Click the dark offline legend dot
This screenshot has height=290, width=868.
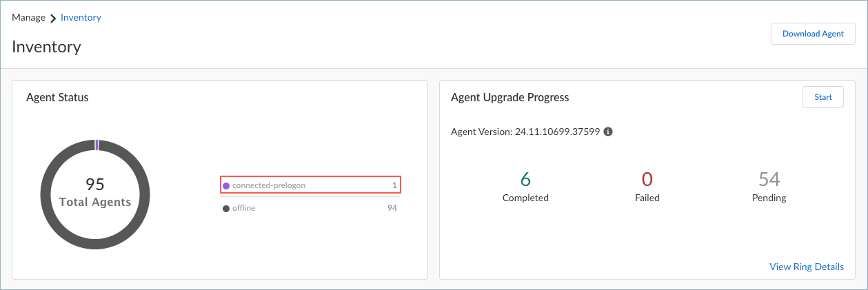(226, 208)
